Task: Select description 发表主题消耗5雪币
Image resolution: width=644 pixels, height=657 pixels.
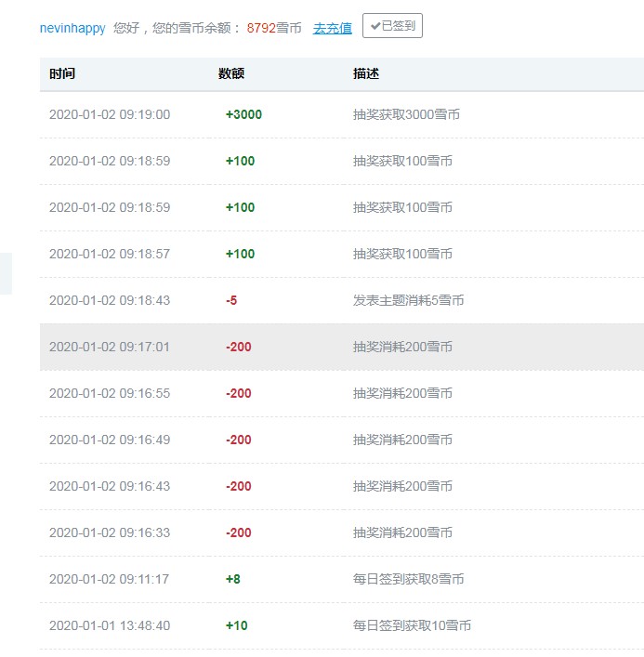Action: click(409, 300)
